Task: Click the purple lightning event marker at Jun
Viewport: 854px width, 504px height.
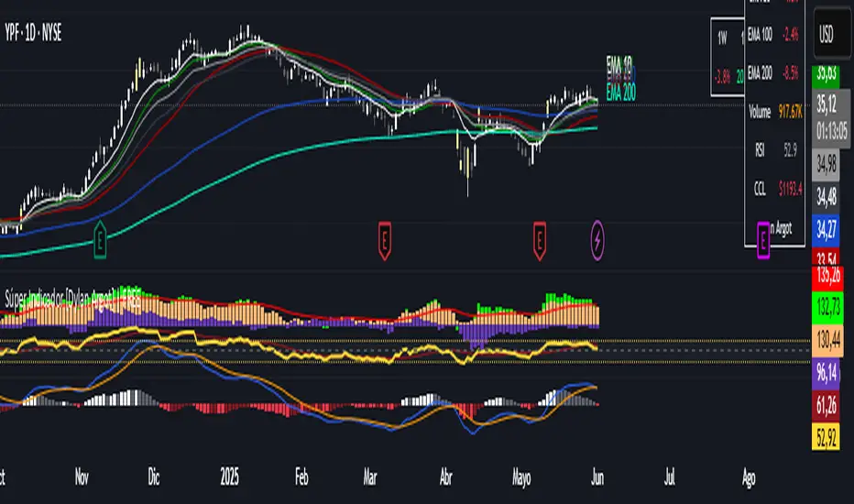Action: [597, 240]
